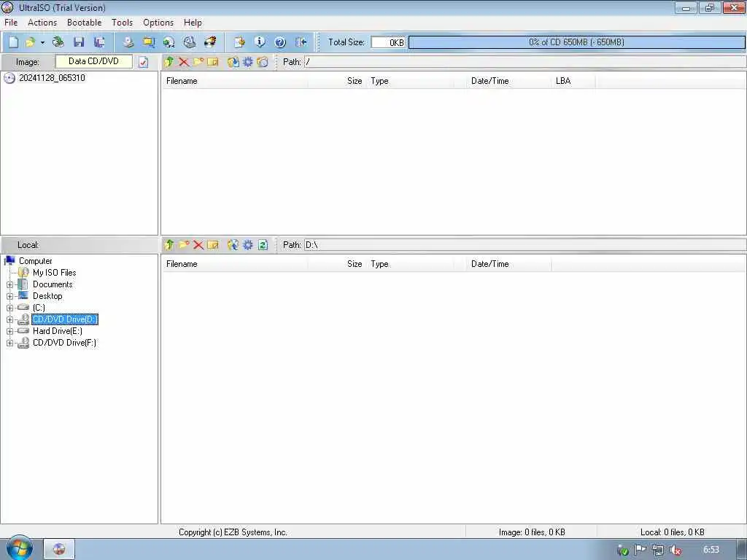The image size is (747, 560).
Task: Click the red X delete icon in Local toolbar
Action: [x=198, y=245]
